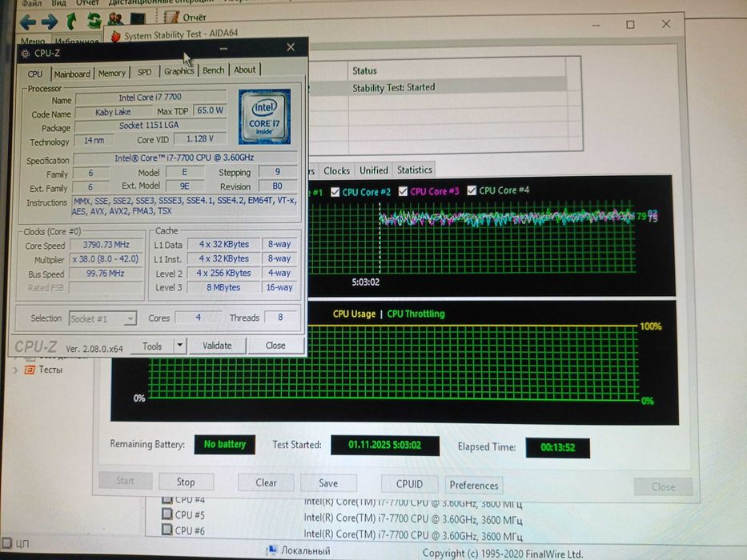Click the AIDA64 monitor toolbar icon
The width and height of the screenshot is (747, 560).
pos(138,18)
